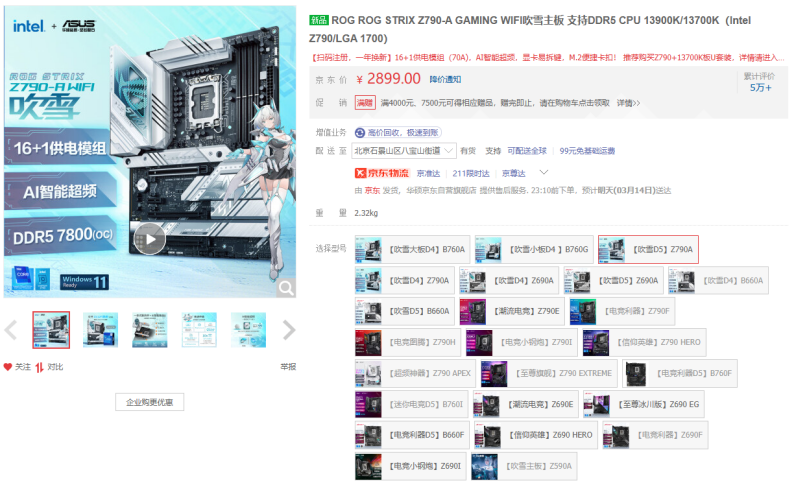Select model 【电竞利器D5】B760F
794x484 pixels.
point(680,373)
